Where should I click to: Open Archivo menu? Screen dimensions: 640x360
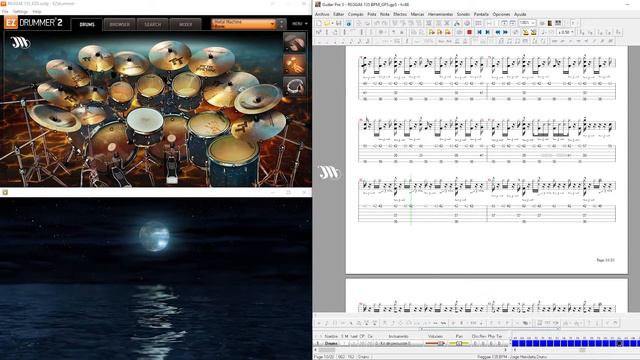click(x=322, y=14)
